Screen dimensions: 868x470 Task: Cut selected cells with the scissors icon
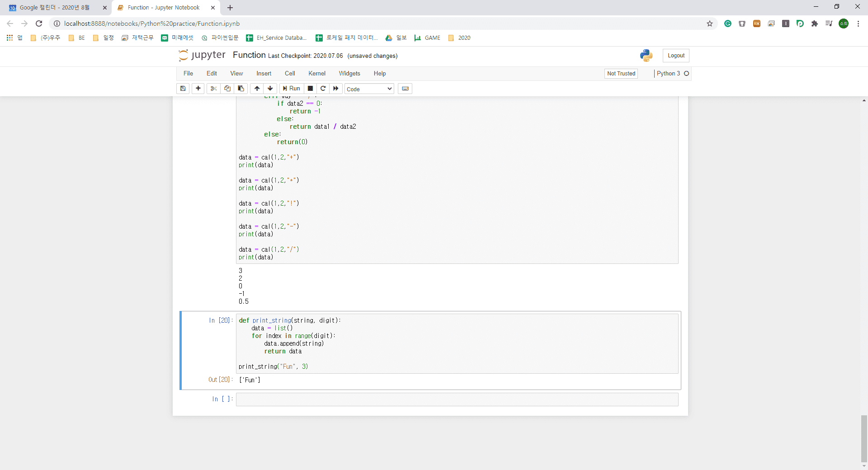click(x=213, y=89)
